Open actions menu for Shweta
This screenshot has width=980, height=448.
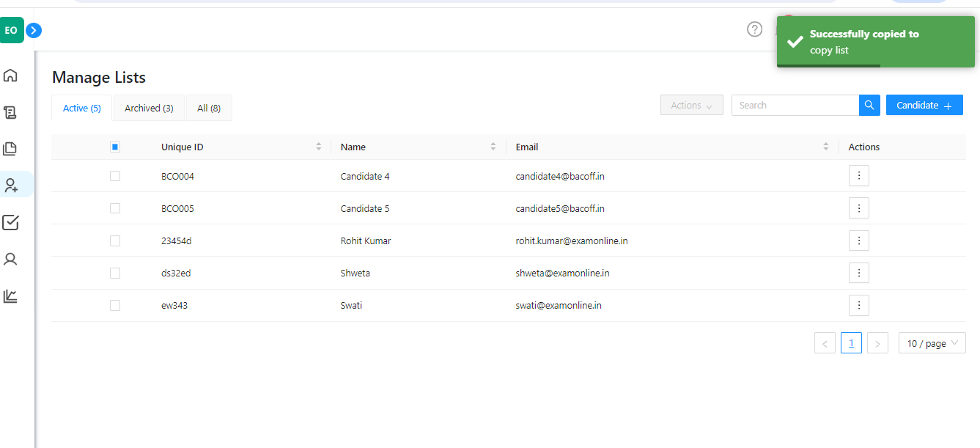pyautogui.click(x=859, y=273)
